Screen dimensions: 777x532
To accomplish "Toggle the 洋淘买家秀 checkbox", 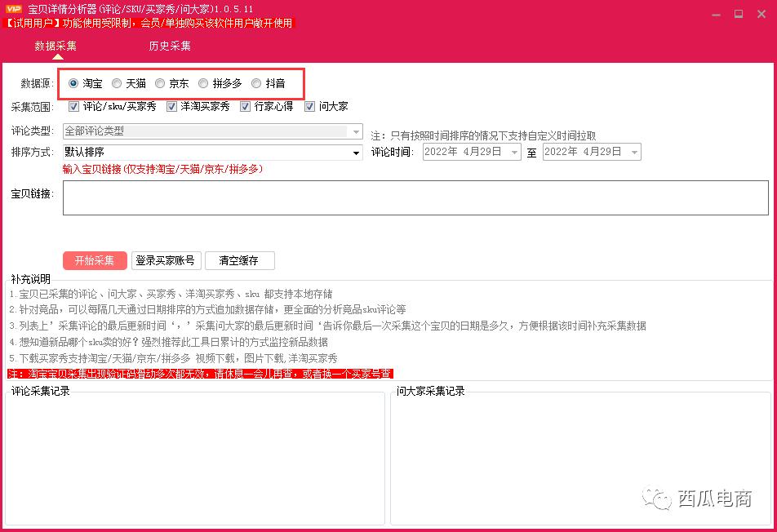I will coord(171,105).
